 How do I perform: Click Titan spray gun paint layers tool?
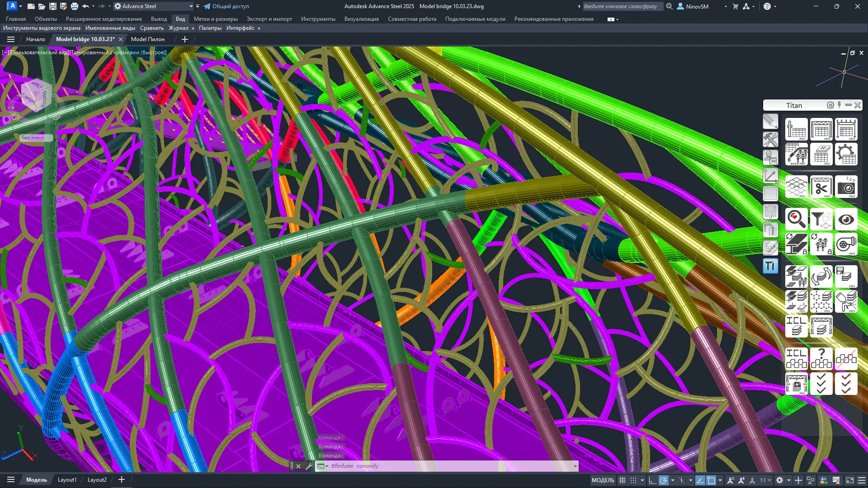point(846,302)
